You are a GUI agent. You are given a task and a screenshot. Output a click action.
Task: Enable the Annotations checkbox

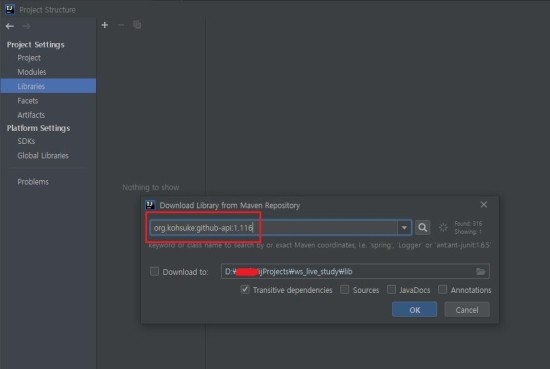click(443, 289)
